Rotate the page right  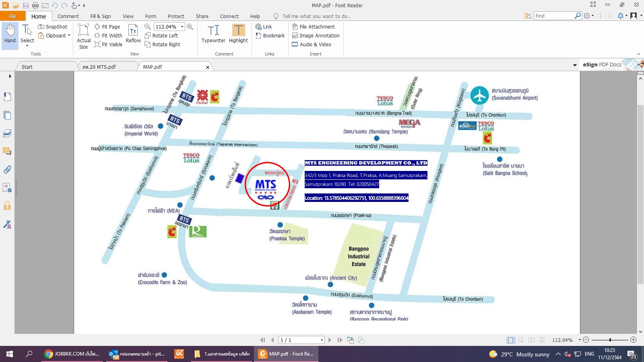(x=163, y=44)
